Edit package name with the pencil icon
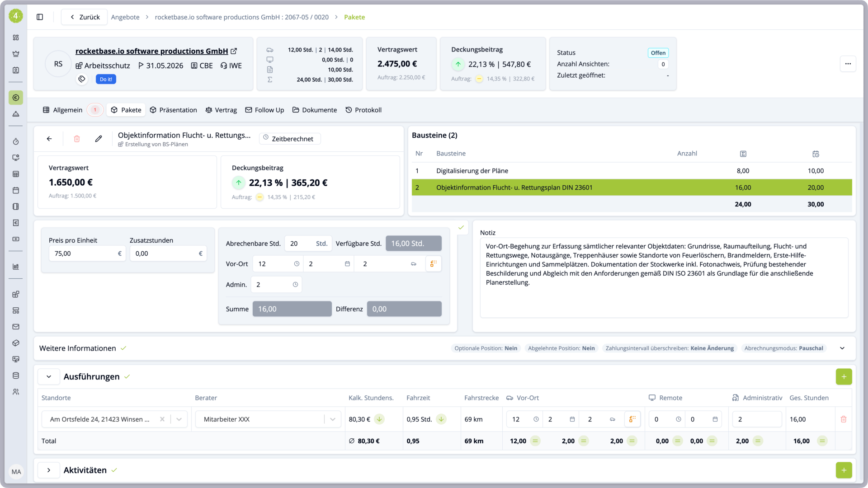Image resolution: width=868 pixels, height=488 pixels. (99, 139)
